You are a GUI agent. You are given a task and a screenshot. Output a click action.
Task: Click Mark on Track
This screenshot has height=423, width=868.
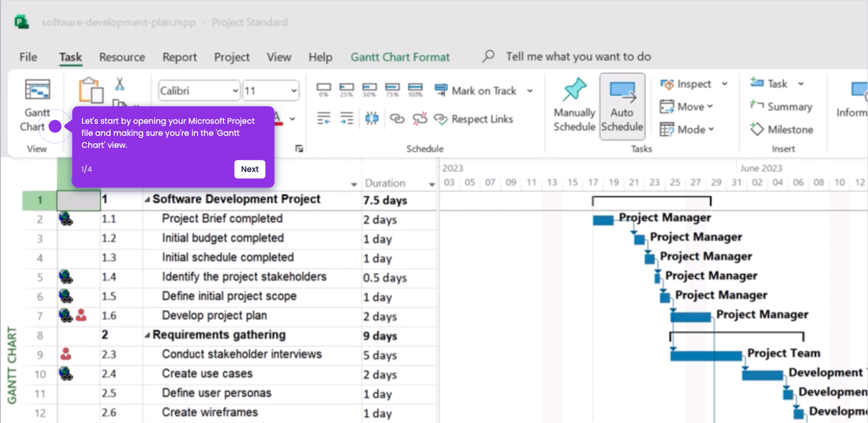476,91
